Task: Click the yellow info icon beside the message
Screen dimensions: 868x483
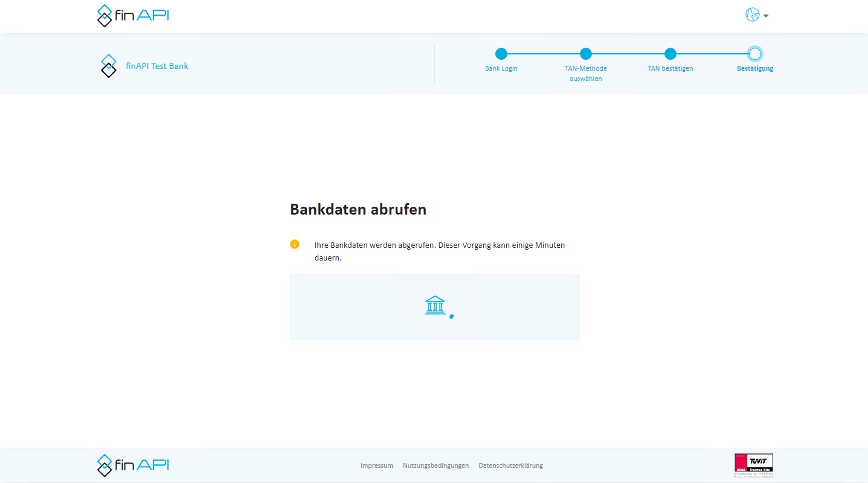Action: tap(295, 244)
